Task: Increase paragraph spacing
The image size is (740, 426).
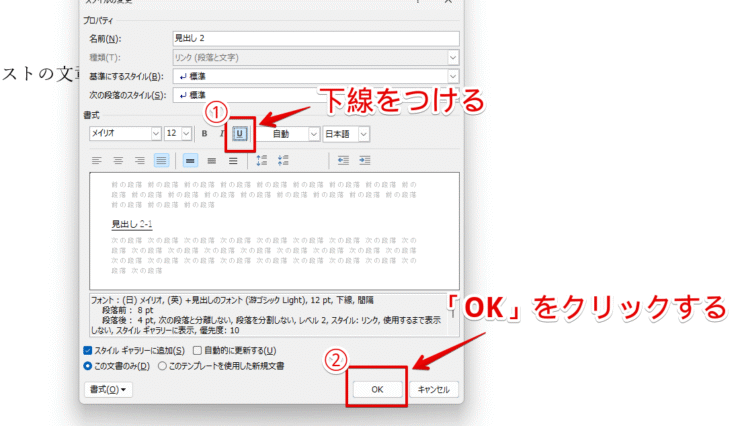Action: [262, 161]
